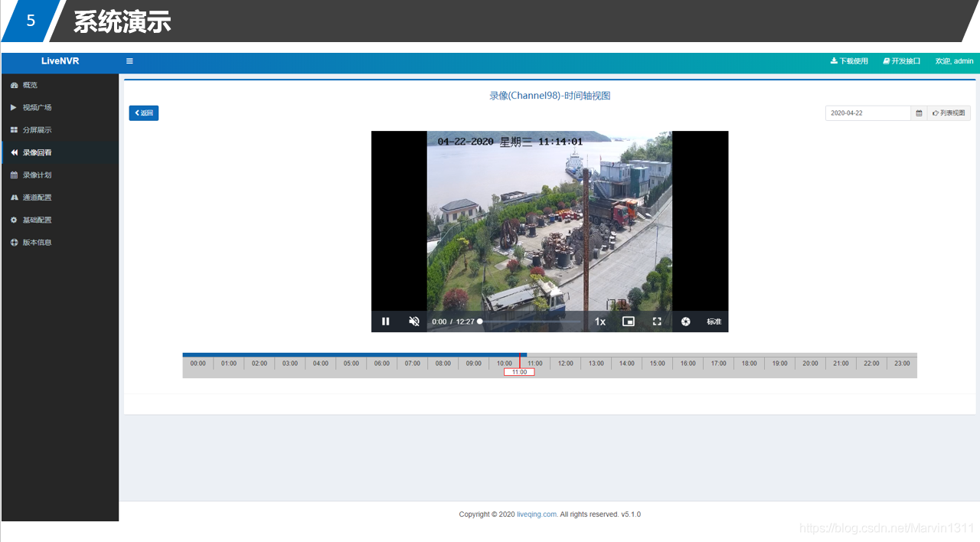The width and height of the screenshot is (980, 542).
Task: Click the 版本信息 icon
Action: (14, 242)
